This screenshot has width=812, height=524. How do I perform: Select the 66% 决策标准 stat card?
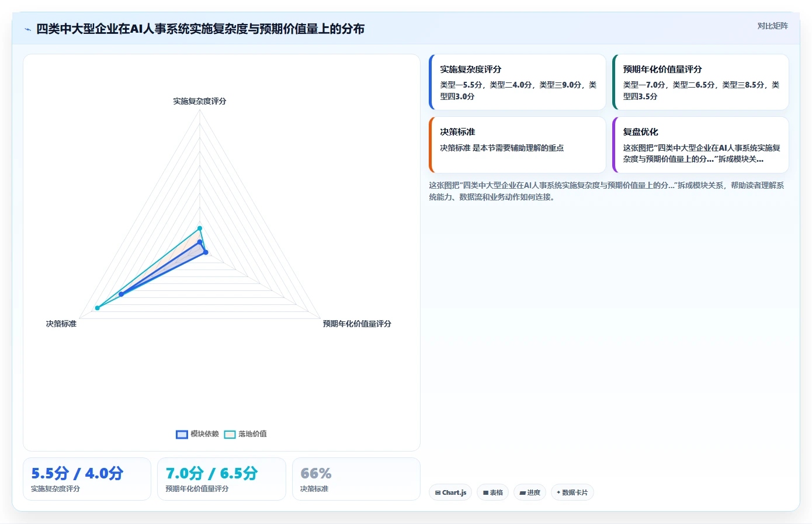tap(356, 479)
